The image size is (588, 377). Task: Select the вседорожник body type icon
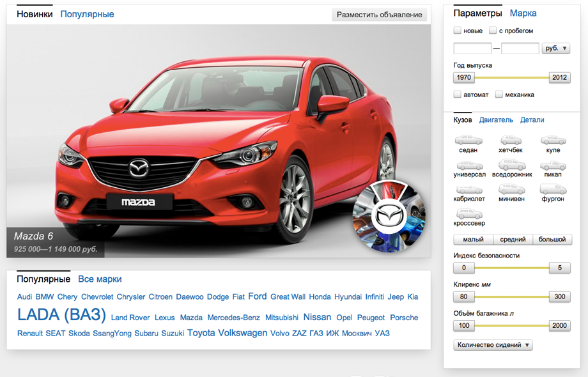(x=512, y=165)
